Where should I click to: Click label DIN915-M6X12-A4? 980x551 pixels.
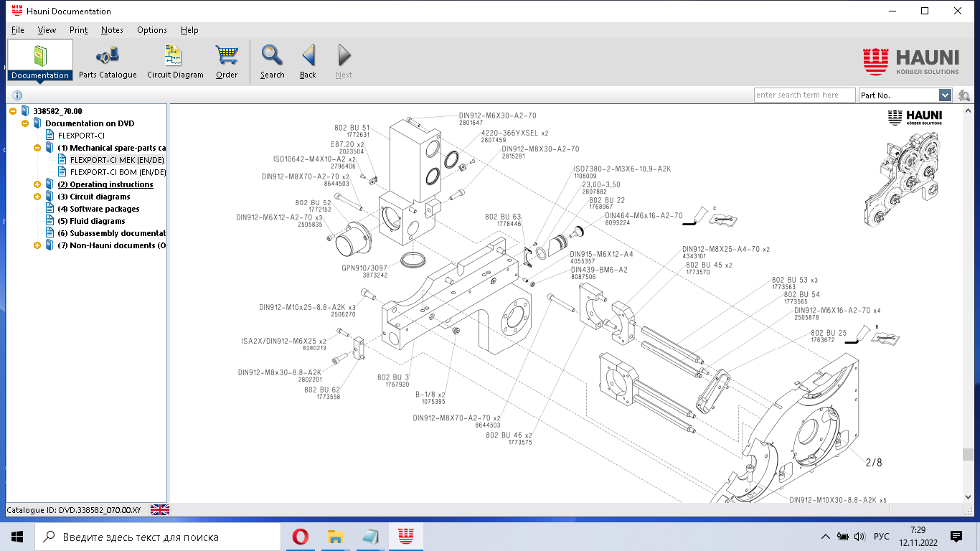tap(601, 254)
